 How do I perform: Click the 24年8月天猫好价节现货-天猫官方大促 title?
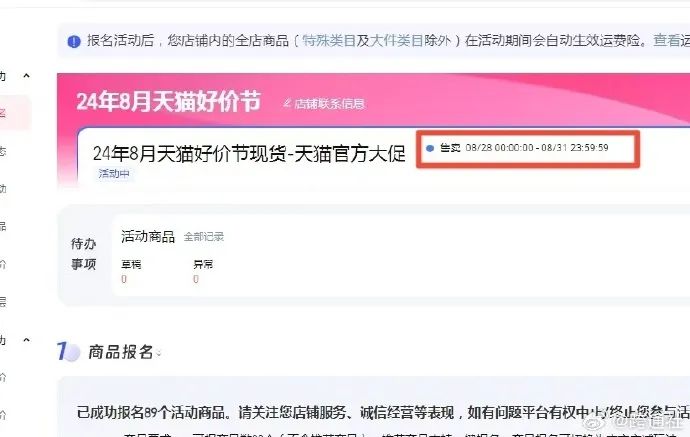249,154
